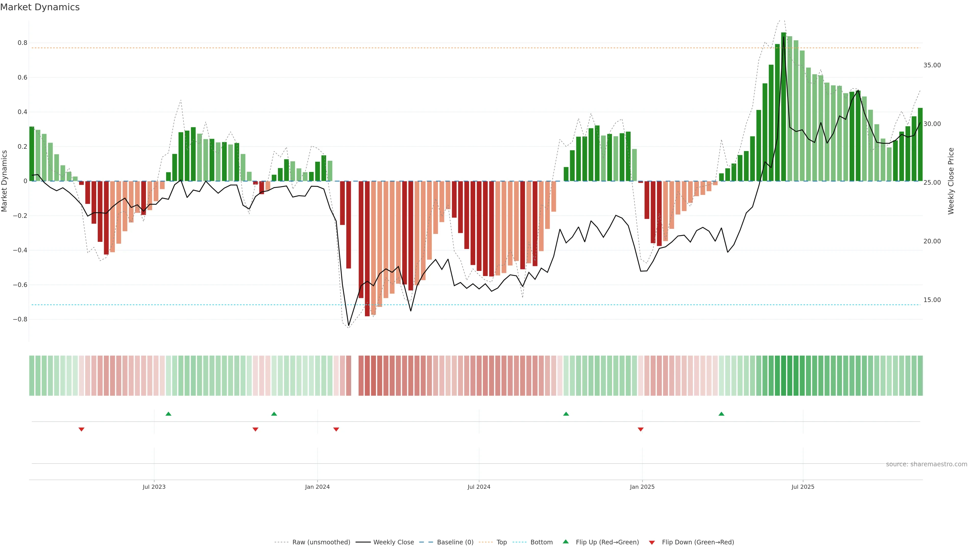Click the flip-up triangle before Jan 2024
The height and width of the screenshot is (551, 980).
tap(274, 414)
